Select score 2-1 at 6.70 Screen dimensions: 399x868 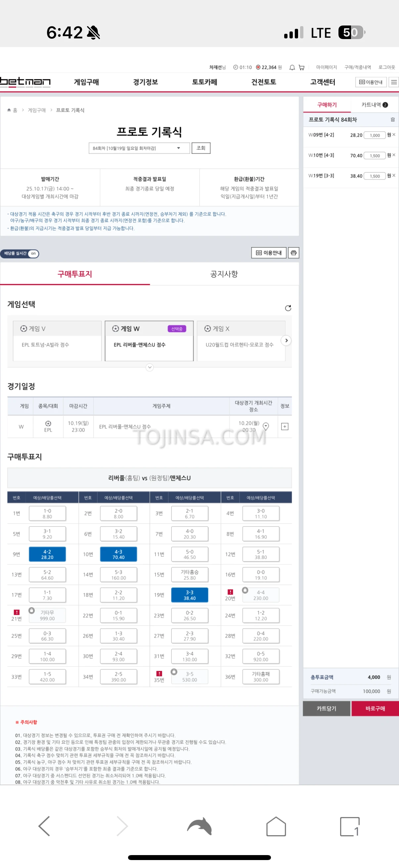pyautogui.click(x=190, y=513)
